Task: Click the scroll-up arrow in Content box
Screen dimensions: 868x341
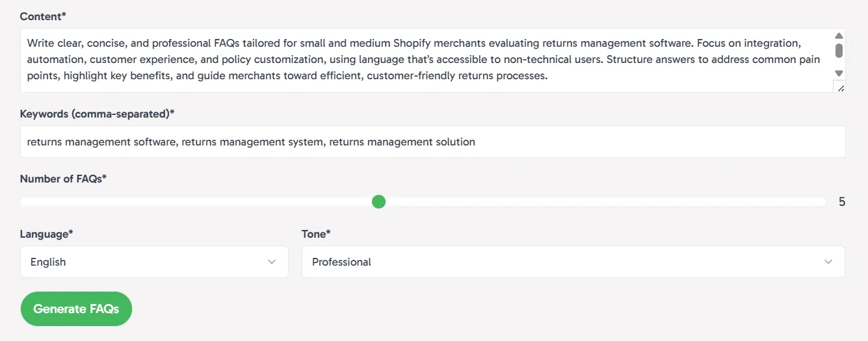Action: coord(839,36)
